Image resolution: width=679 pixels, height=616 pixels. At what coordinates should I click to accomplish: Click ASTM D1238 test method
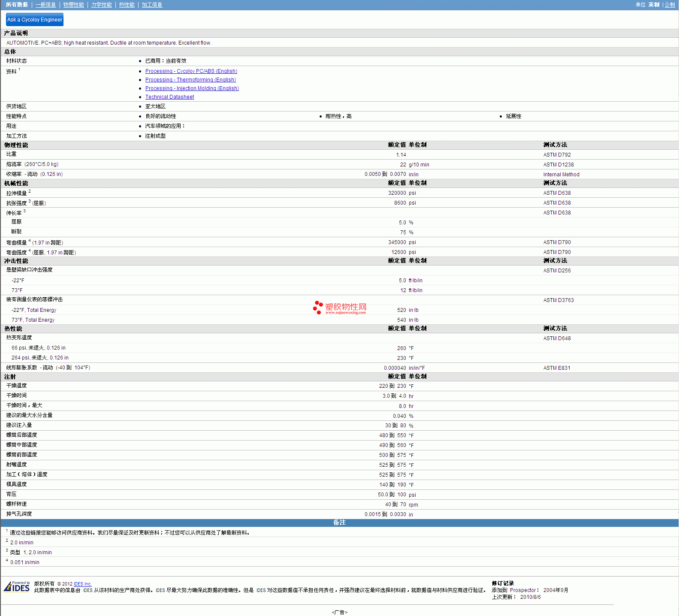558,165
